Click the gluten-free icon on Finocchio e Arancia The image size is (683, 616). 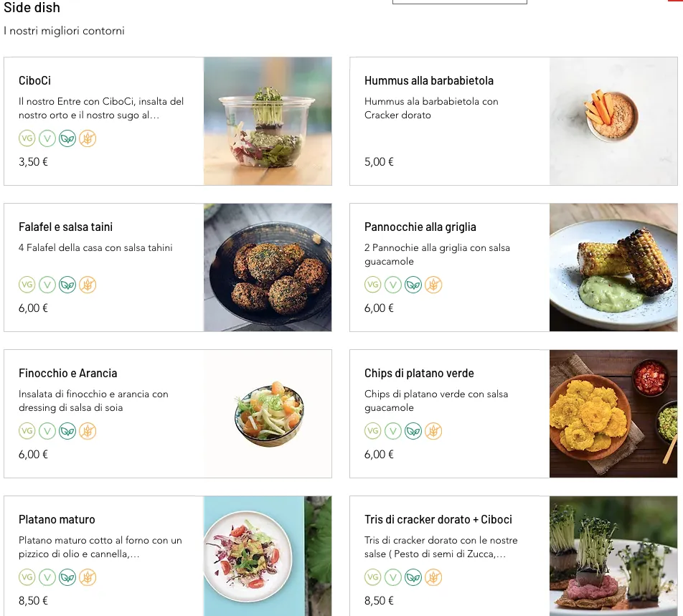click(x=88, y=431)
